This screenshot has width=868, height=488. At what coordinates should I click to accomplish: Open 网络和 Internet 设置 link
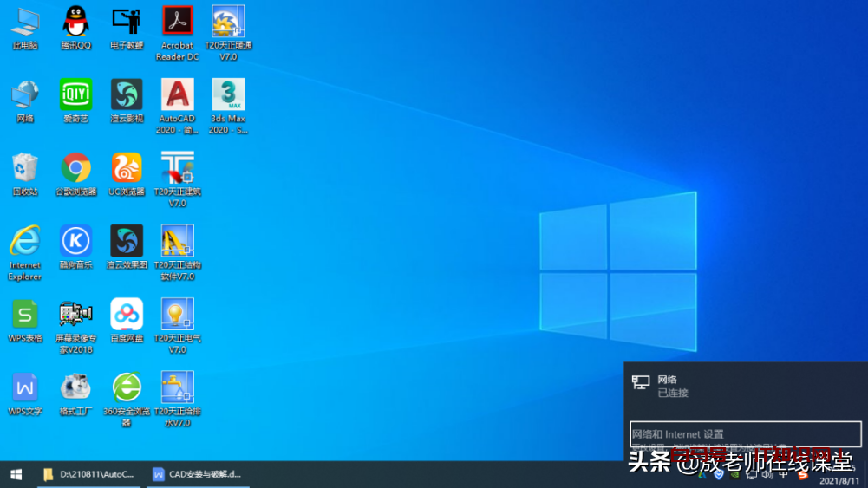point(677,434)
